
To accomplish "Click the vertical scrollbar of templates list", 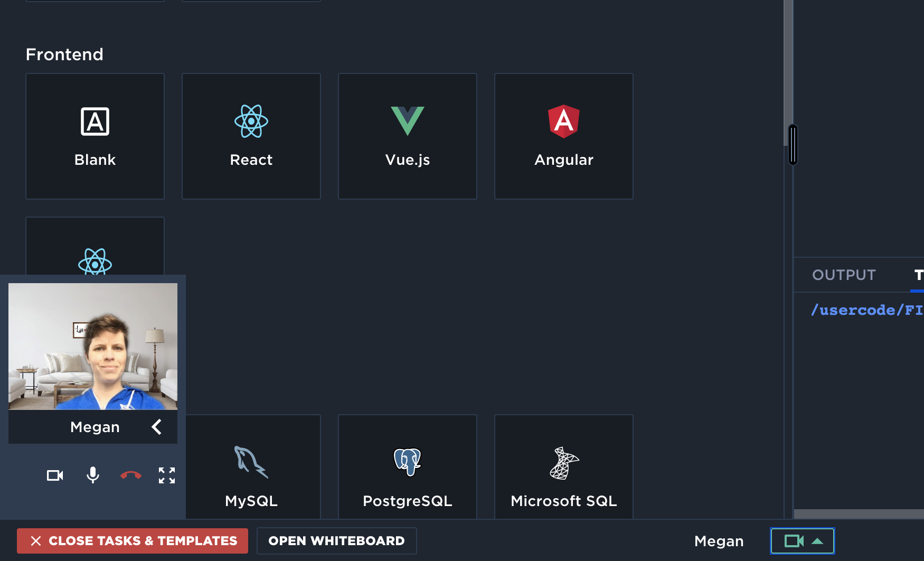I will tap(788, 73).
